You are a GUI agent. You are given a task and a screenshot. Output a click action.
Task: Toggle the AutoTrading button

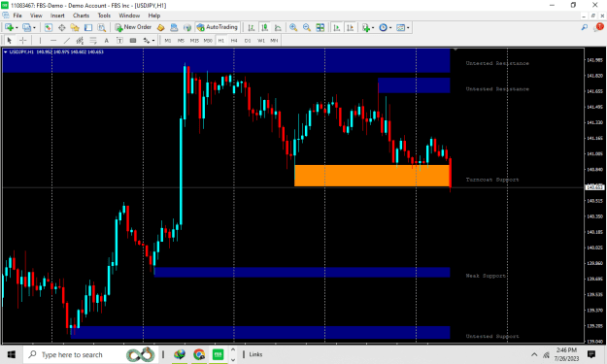[x=218, y=27]
